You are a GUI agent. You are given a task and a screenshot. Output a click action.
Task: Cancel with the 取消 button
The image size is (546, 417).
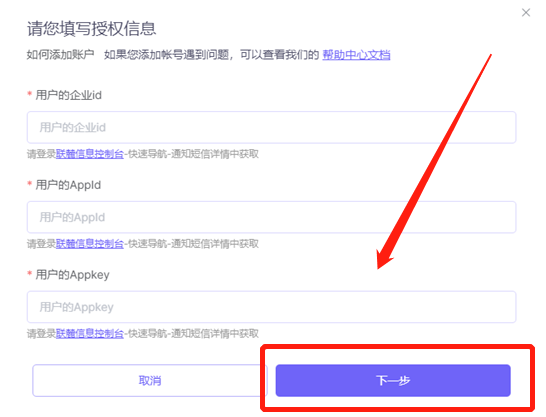150,380
